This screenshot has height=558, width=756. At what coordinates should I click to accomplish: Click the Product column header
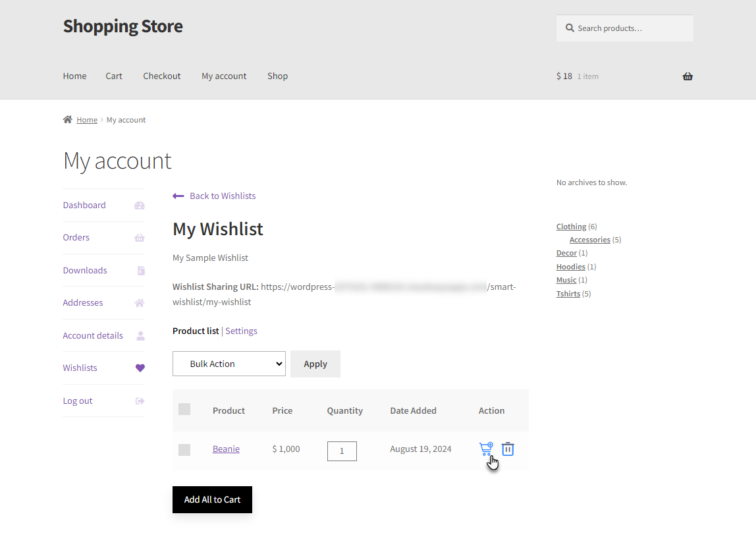(x=229, y=410)
